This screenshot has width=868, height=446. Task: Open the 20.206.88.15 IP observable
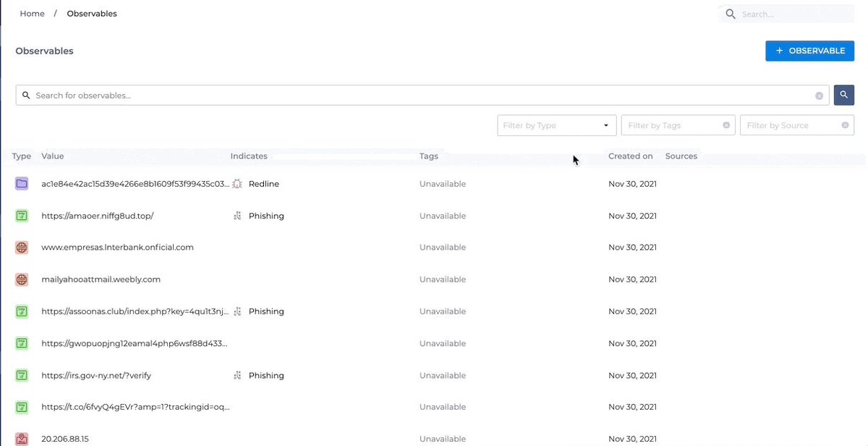coord(65,439)
